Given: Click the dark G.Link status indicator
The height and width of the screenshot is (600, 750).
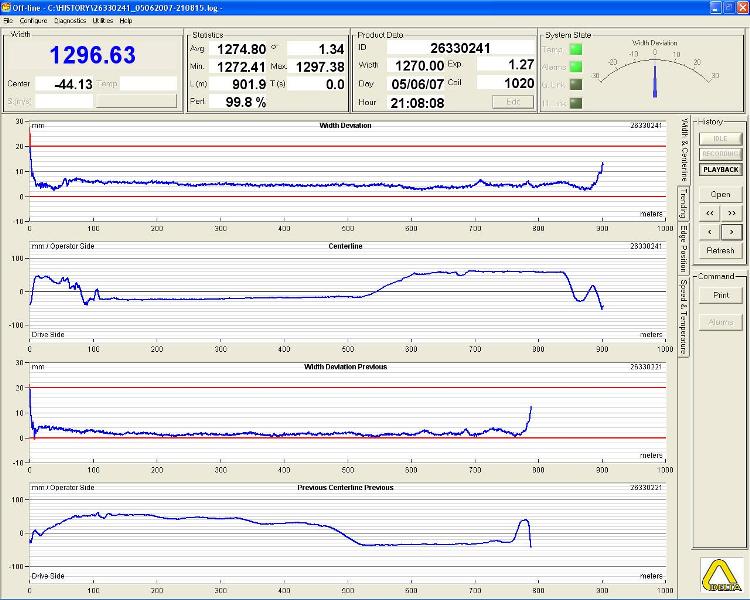Looking at the screenshot, I should (x=576, y=85).
